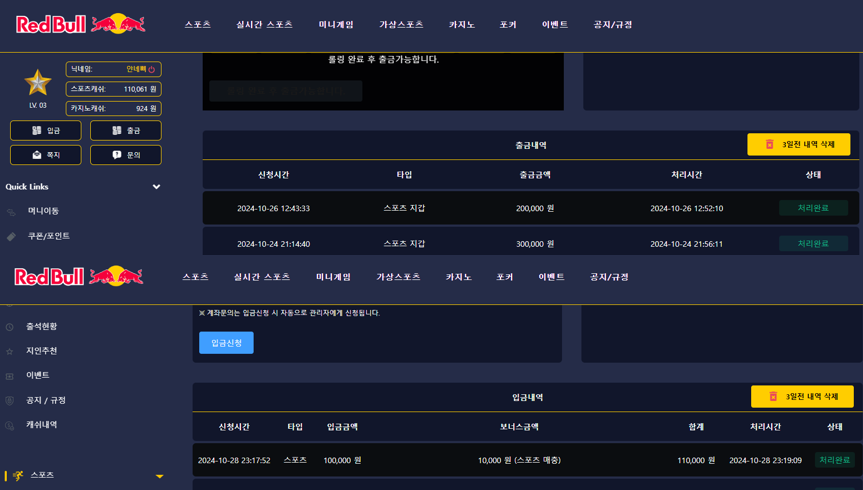Image resolution: width=863 pixels, height=490 pixels.
Task: Expand the 스포츠 sidebar dropdown arrow
Action: (159, 476)
